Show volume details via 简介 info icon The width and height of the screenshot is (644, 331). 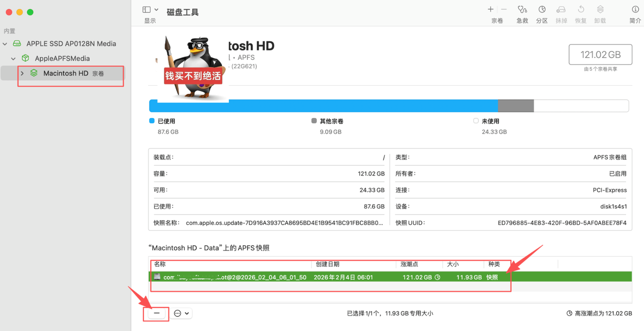[635, 9]
